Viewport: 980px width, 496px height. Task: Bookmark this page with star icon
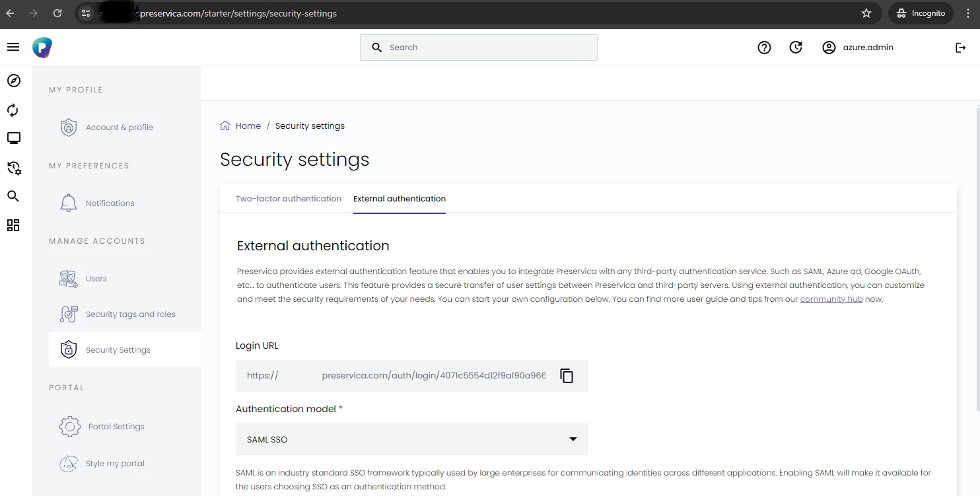pos(866,13)
